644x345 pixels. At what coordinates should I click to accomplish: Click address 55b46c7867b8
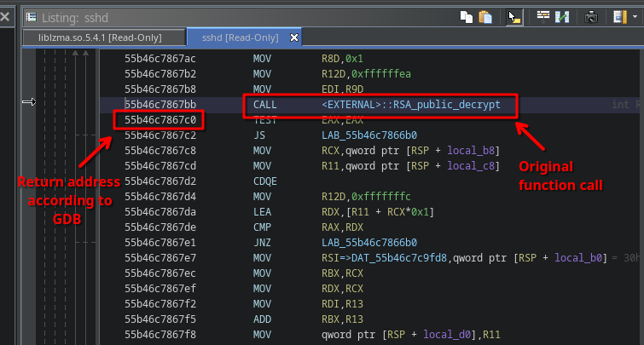pos(160,89)
